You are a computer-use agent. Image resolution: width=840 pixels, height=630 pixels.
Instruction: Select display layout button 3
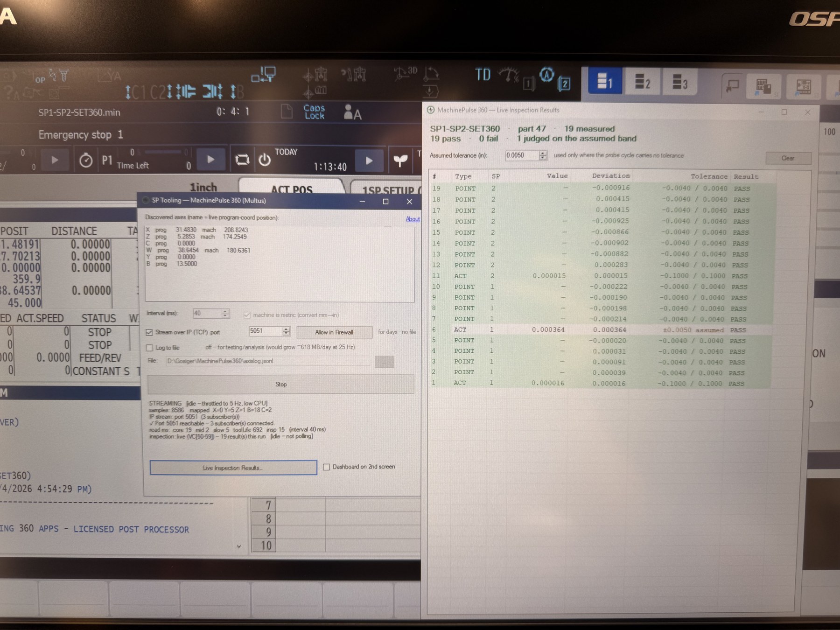coord(679,81)
